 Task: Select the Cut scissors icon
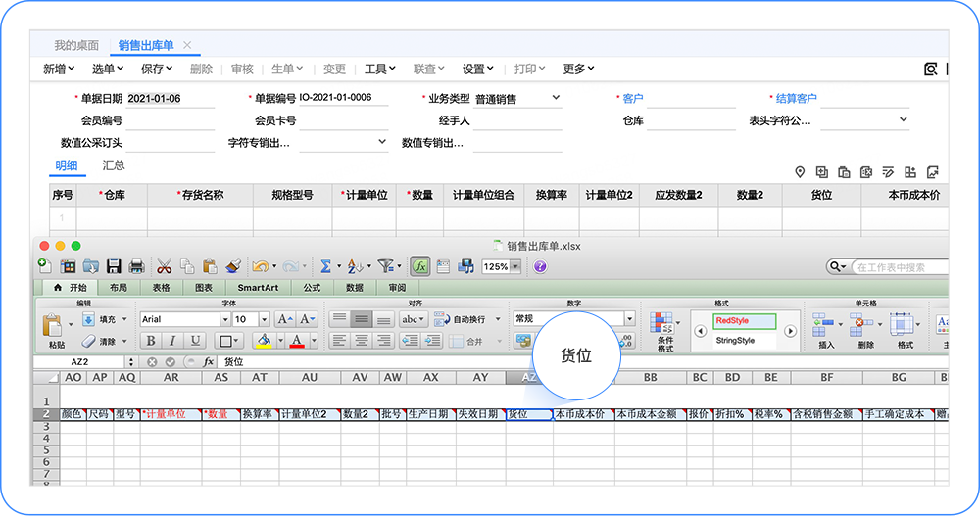point(164,266)
